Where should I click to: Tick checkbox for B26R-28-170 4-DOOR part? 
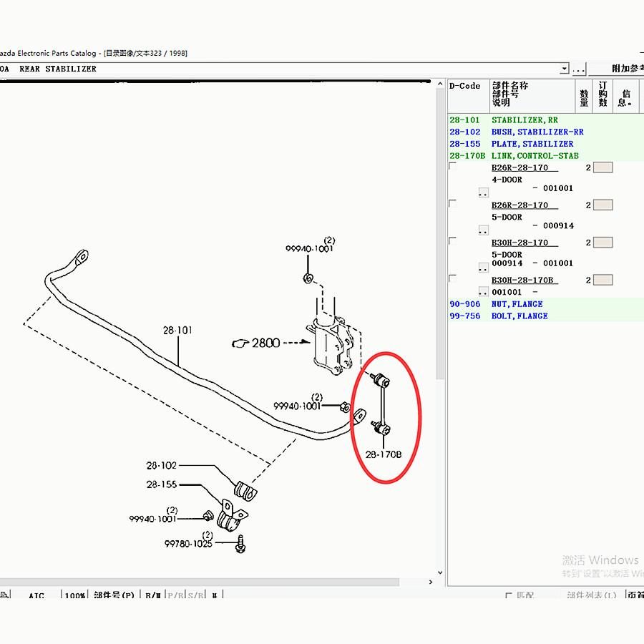pyautogui.click(x=452, y=167)
